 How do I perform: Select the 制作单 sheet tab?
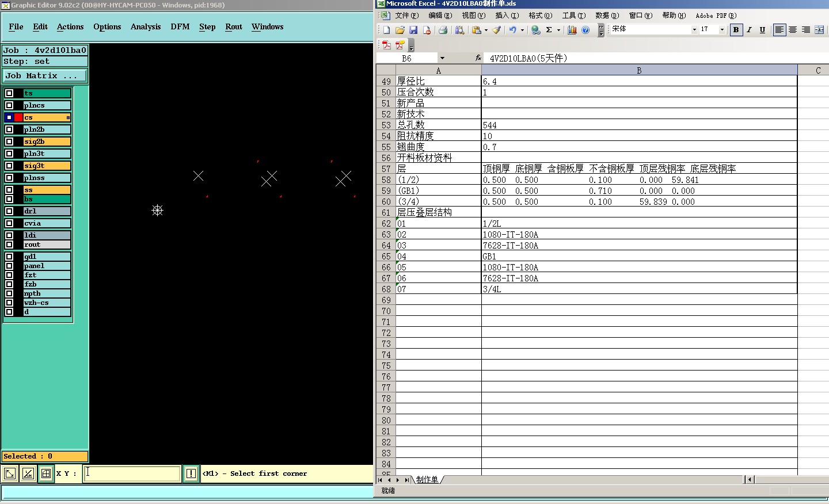(427, 479)
